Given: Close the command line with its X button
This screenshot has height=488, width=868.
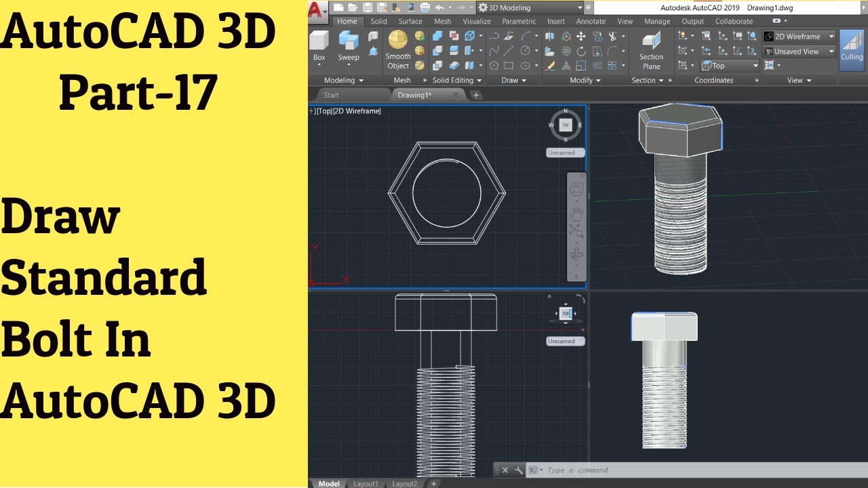Looking at the screenshot, I should point(505,470).
